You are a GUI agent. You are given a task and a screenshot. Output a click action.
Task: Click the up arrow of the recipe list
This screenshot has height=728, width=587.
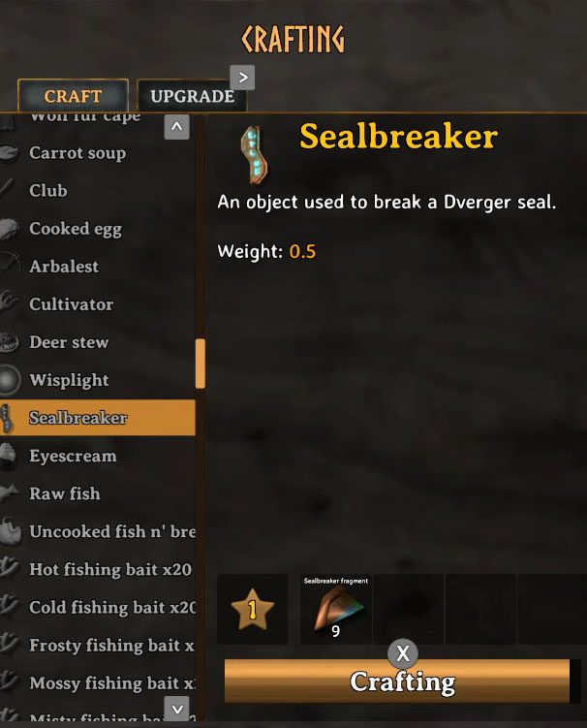177,126
